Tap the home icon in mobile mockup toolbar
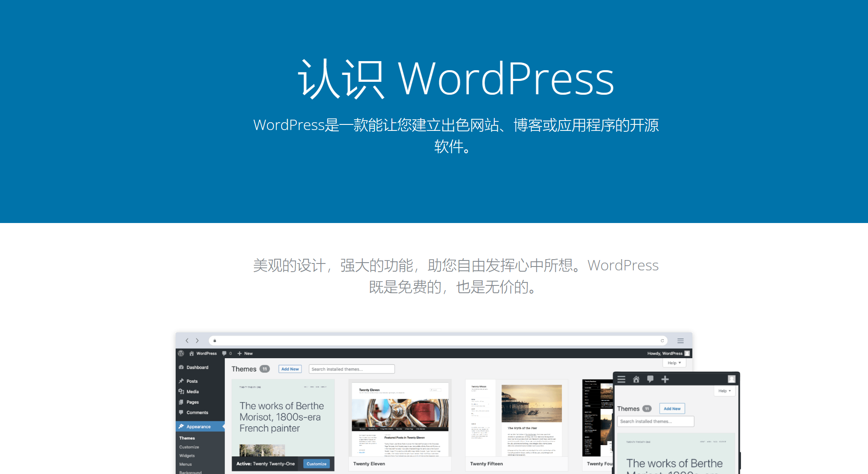The height and width of the screenshot is (474, 868). pyautogui.click(x=636, y=379)
